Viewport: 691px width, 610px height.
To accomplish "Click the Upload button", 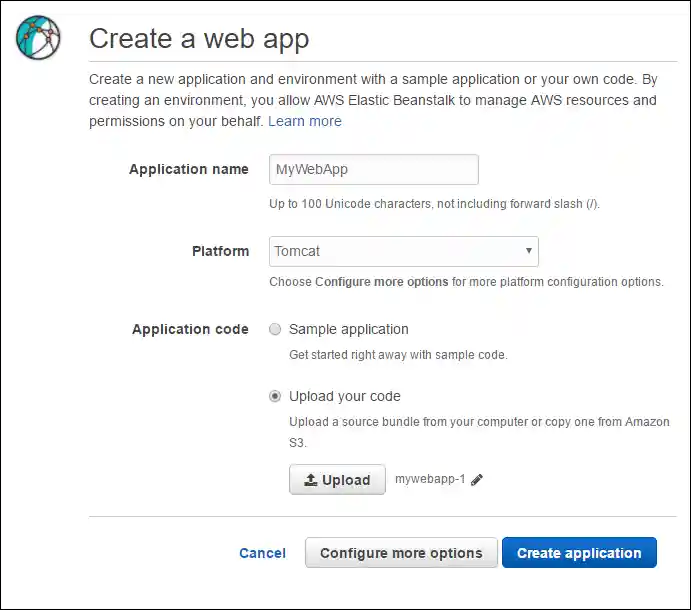I will [337, 480].
